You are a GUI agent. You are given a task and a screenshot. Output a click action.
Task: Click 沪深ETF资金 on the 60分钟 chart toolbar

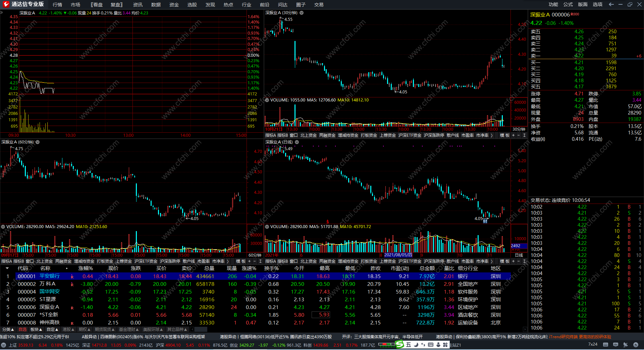pyautogui.click(x=146, y=261)
